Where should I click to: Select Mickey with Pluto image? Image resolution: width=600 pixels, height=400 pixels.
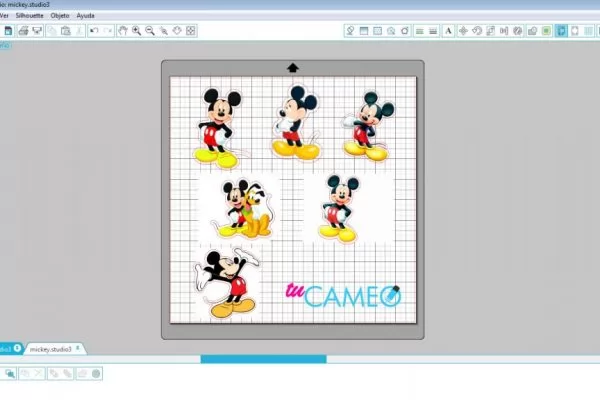tap(243, 209)
